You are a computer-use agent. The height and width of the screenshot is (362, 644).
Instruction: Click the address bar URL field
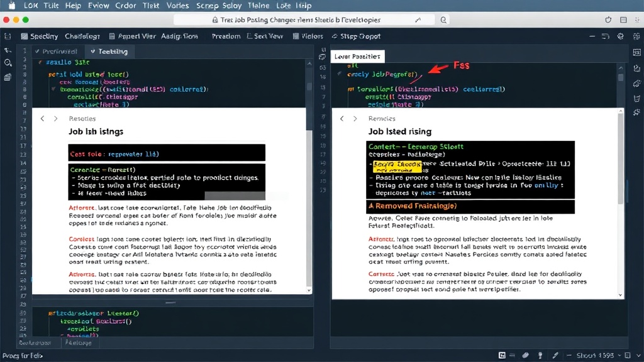304,19
